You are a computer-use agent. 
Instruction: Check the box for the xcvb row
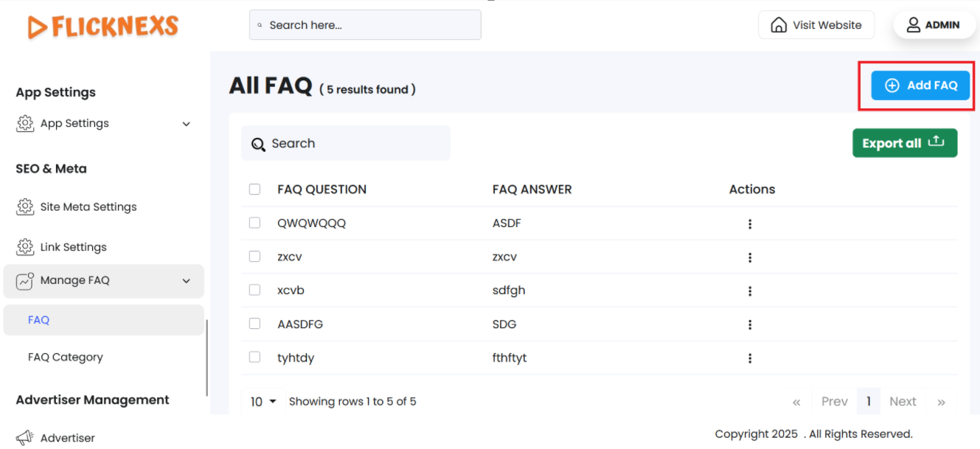(x=254, y=290)
